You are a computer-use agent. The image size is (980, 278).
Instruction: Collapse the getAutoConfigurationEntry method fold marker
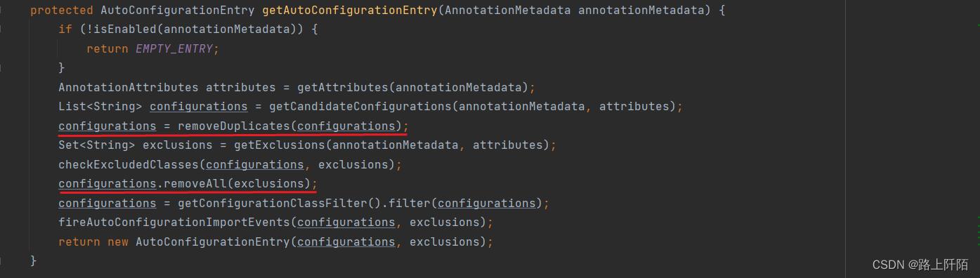coord(1,11)
